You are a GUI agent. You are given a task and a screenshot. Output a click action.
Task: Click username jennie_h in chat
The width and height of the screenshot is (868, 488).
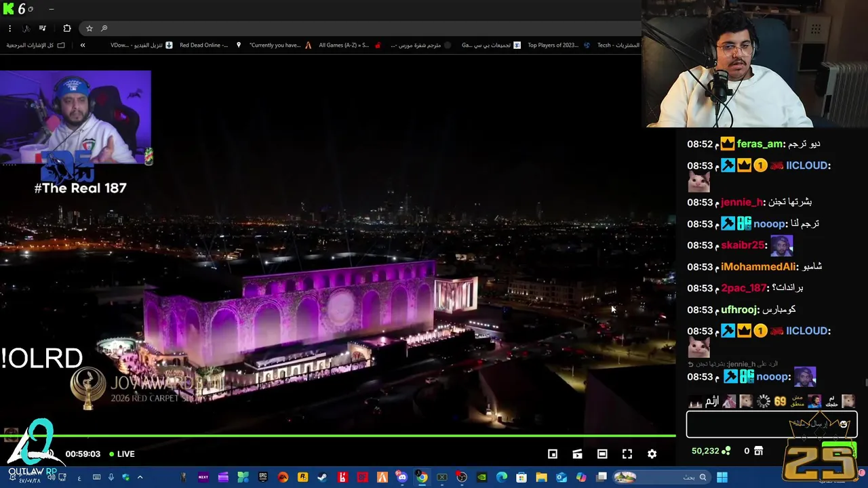point(741,202)
